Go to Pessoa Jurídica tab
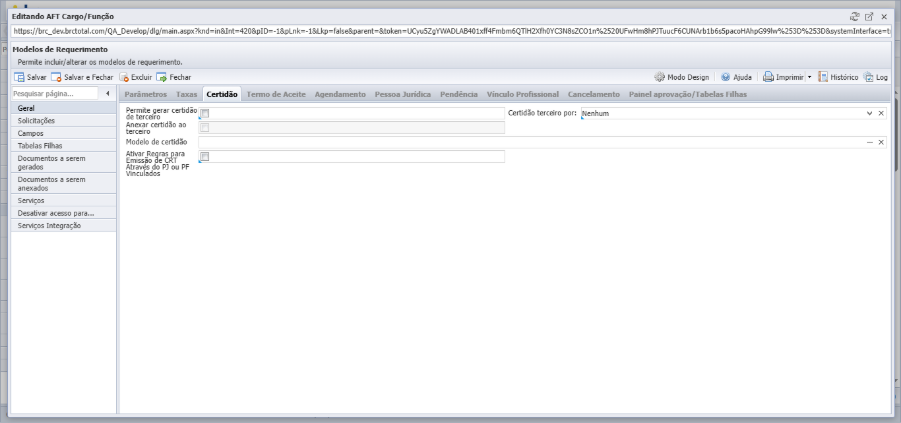Screen dimensions: 901x423 [403, 94]
